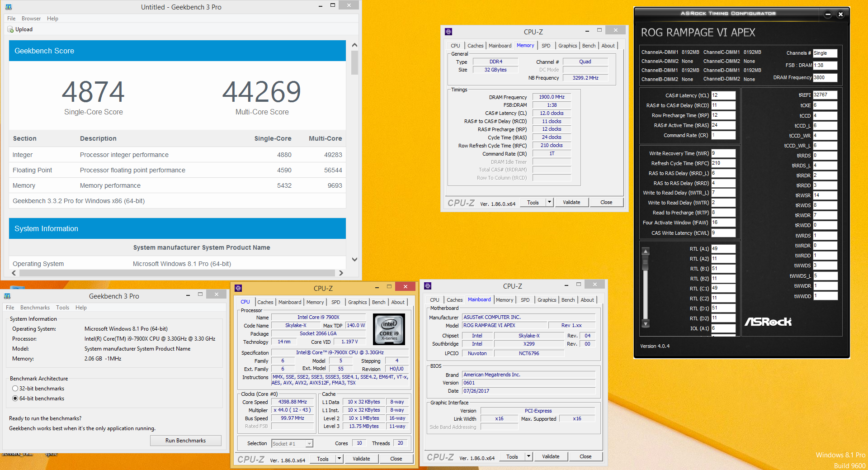
Task: Open Help menu in Untitled Geekbench window
Action: (52, 19)
